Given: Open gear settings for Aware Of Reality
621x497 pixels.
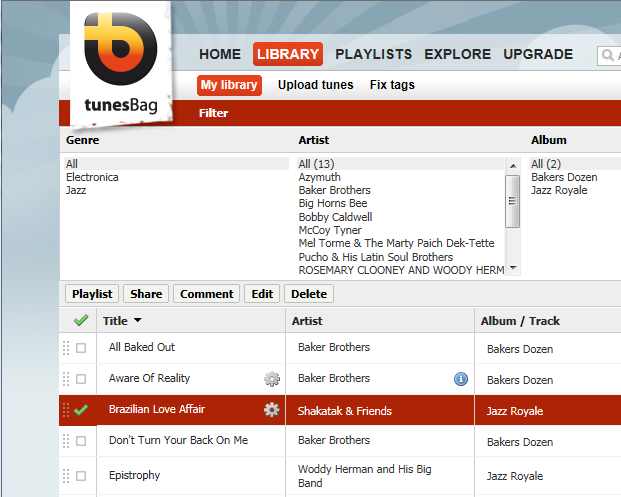Looking at the screenshot, I should pos(272,379).
